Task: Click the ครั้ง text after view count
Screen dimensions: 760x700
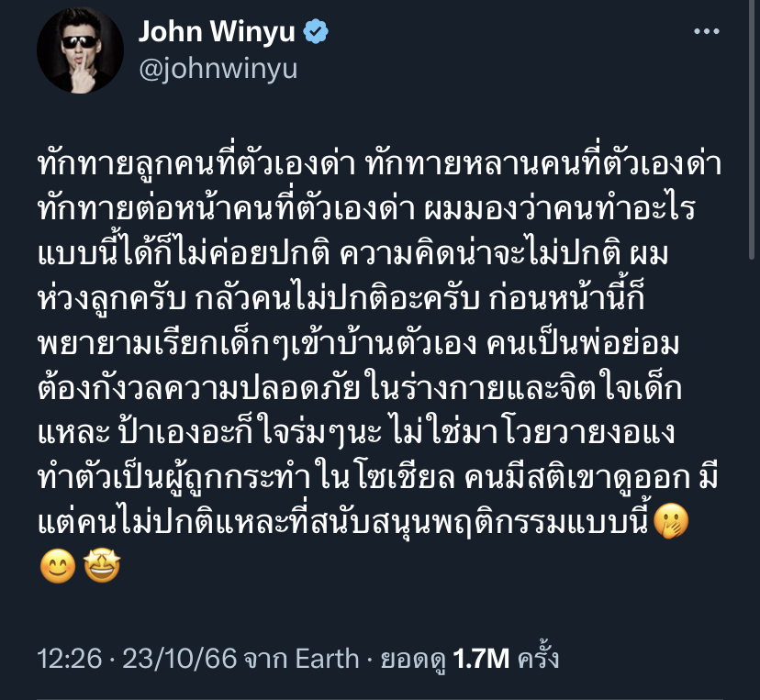Action: pyautogui.click(x=539, y=658)
